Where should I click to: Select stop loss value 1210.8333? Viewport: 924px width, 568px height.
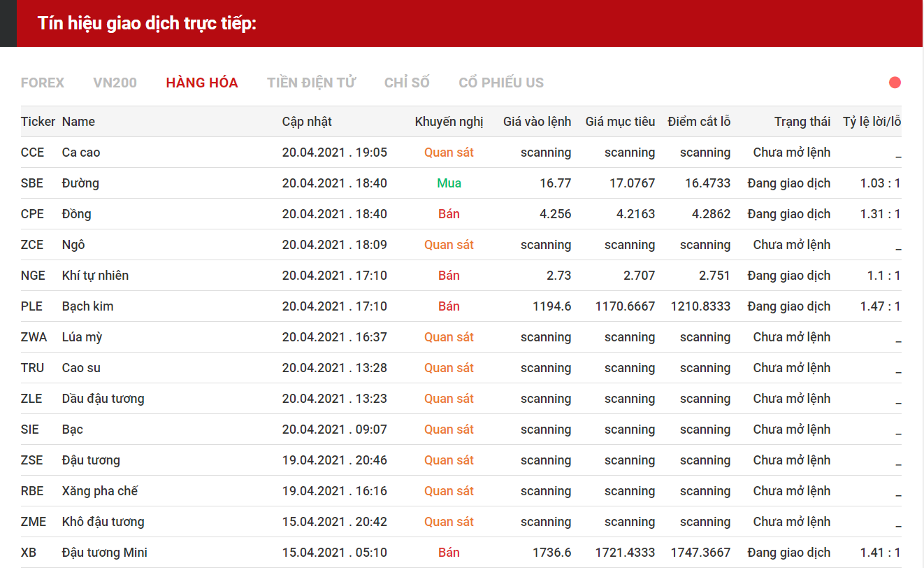point(700,306)
